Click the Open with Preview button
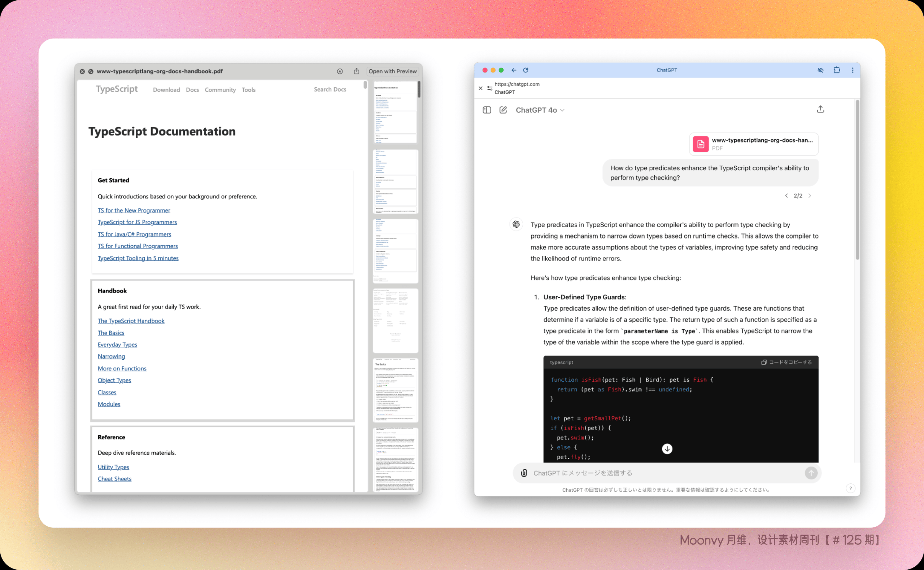924x570 pixels. 393,71
